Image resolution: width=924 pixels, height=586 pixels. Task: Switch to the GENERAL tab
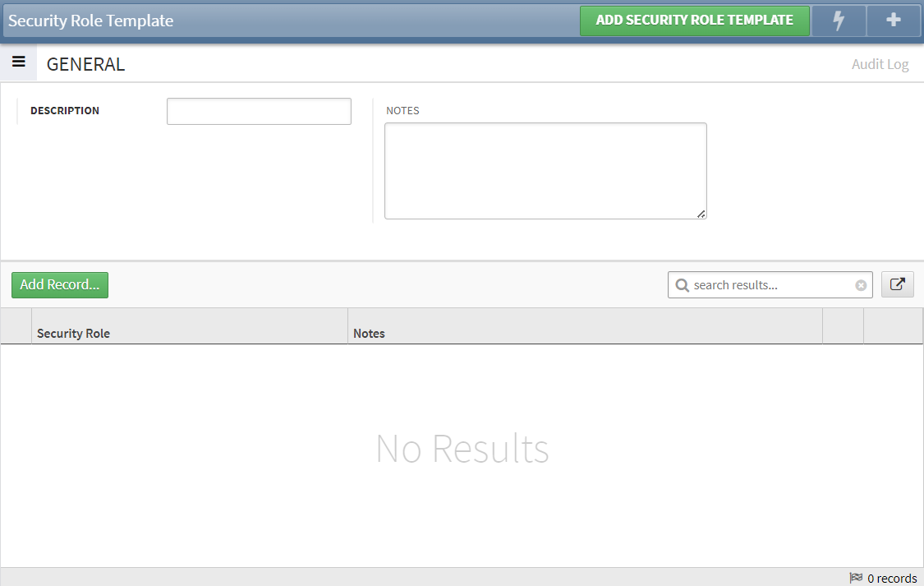pos(85,63)
